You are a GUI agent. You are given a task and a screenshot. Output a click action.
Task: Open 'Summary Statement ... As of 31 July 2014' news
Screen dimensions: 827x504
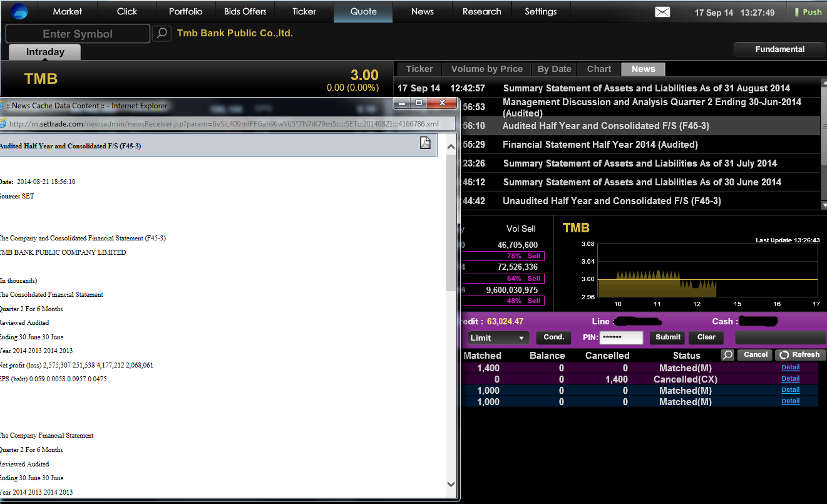point(640,163)
